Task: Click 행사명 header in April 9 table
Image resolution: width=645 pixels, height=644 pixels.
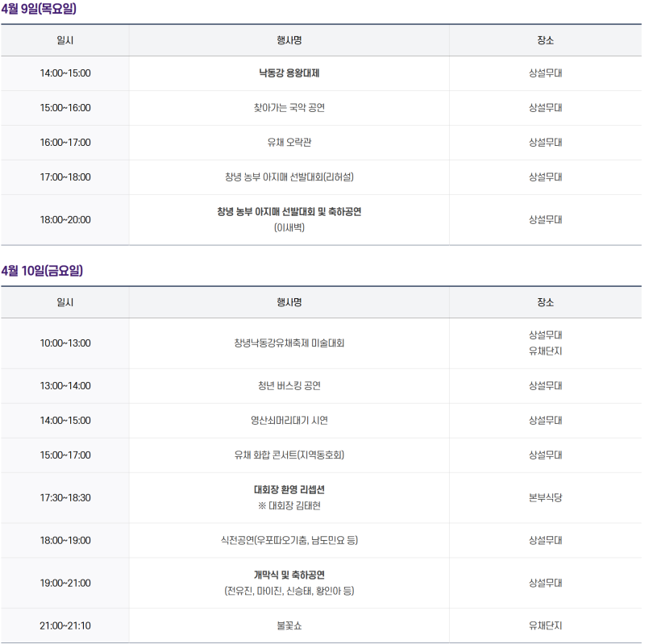Action: pyautogui.click(x=289, y=40)
